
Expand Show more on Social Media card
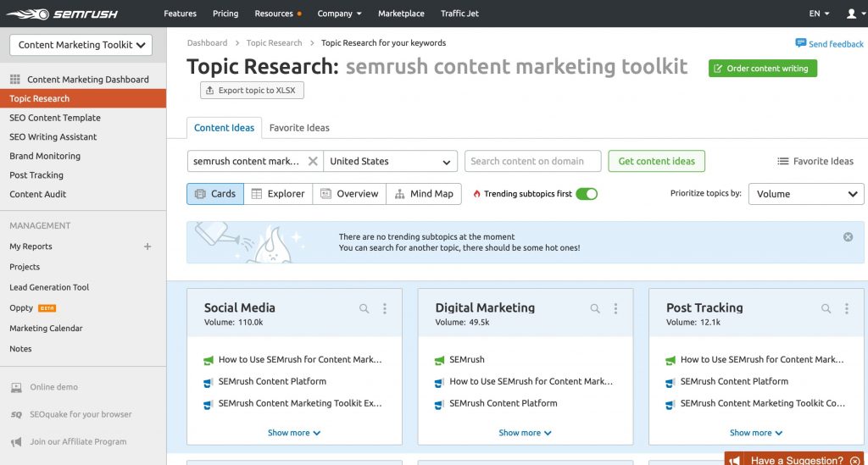tap(294, 433)
